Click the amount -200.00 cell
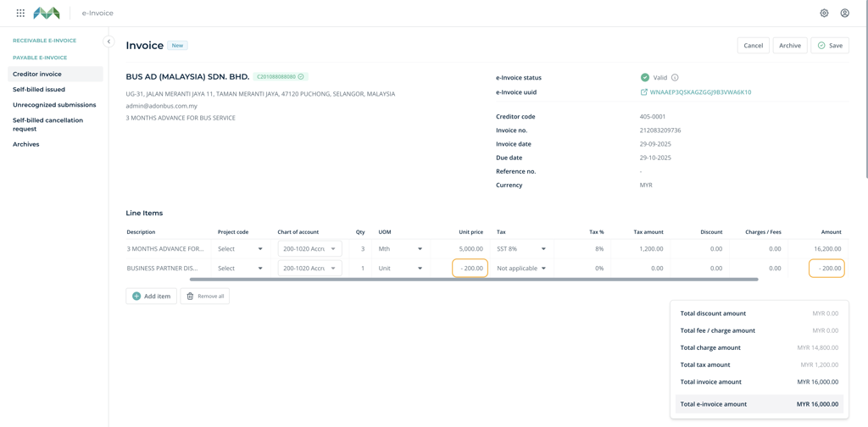The height and width of the screenshot is (427, 868). tap(826, 269)
